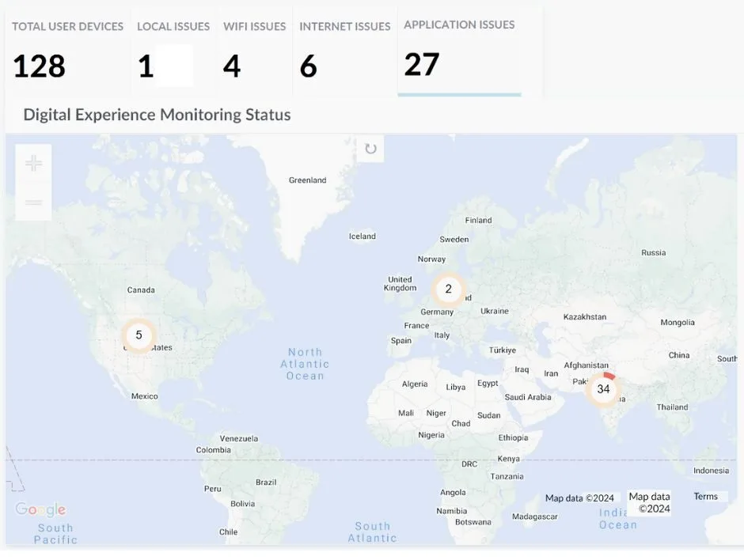Click the Mongolia label on the map
Image resolution: width=744 pixels, height=560 pixels.
678,323
